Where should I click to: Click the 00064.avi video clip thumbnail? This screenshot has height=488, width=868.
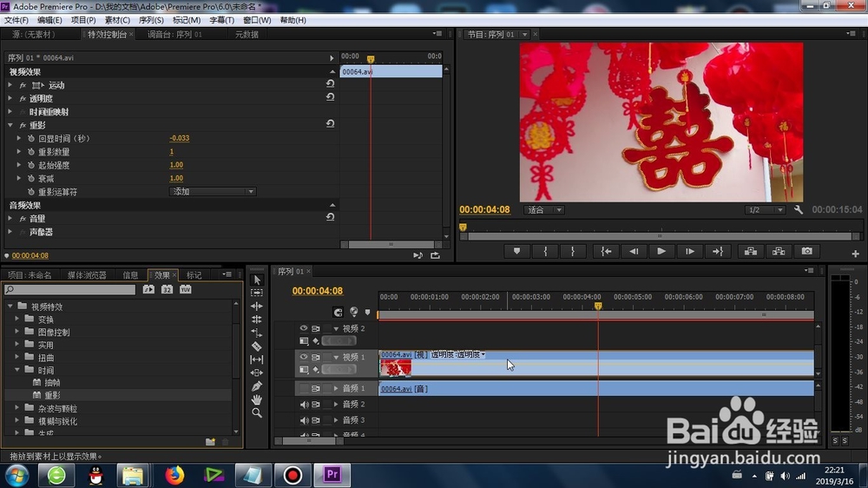[x=395, y=368]
